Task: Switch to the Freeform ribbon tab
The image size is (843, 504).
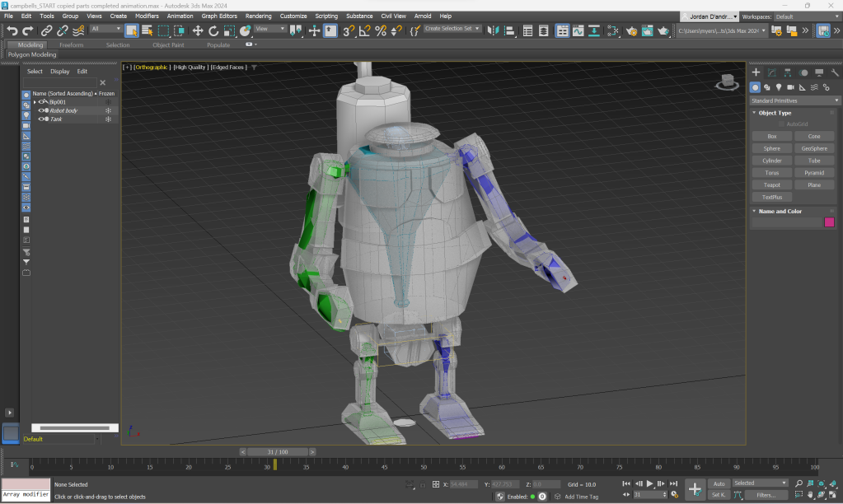Action: pos(71,45)
